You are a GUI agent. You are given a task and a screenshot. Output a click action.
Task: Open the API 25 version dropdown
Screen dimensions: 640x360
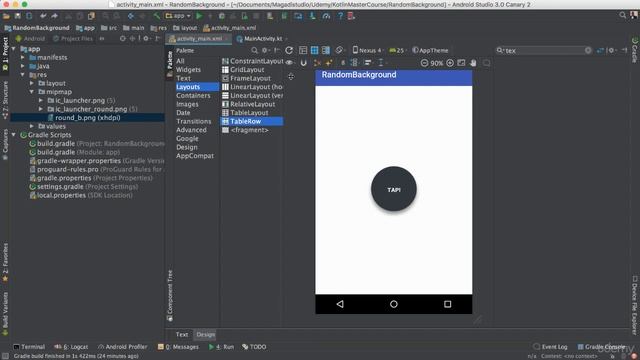[x=397, y=50]
